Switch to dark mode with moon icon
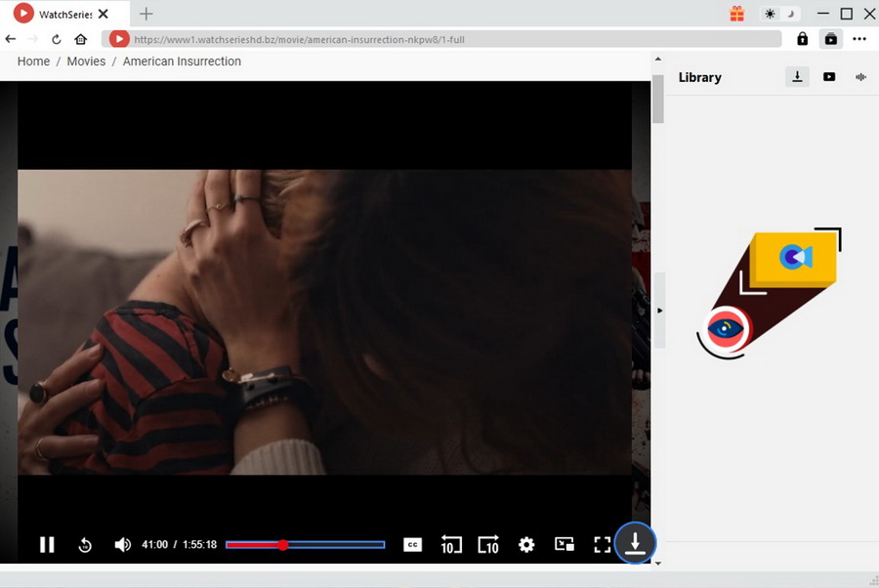Image resolution: width=879 pixels, height=588 pixels. [x=792, y=14]
